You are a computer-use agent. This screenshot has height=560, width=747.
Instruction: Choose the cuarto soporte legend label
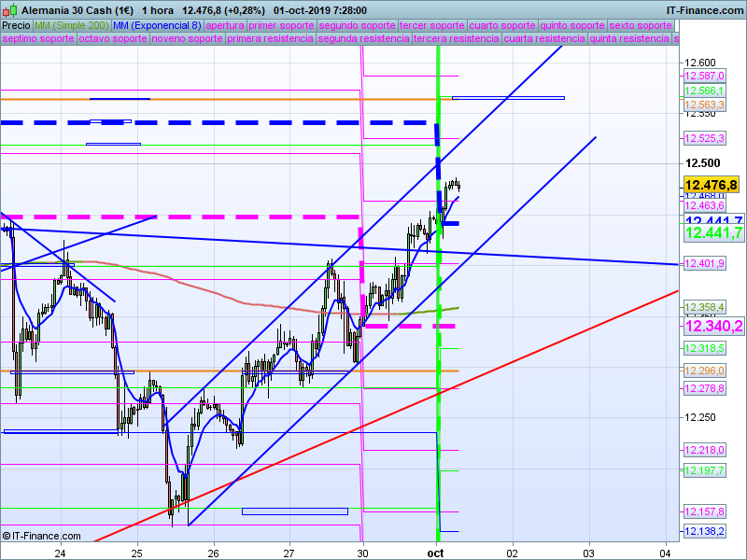(x=502, y=26)
